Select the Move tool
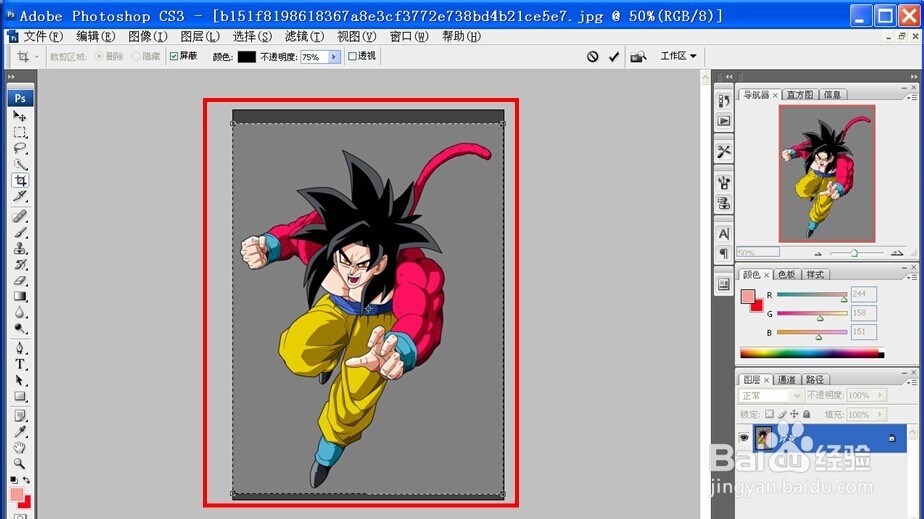 [20, 116]
